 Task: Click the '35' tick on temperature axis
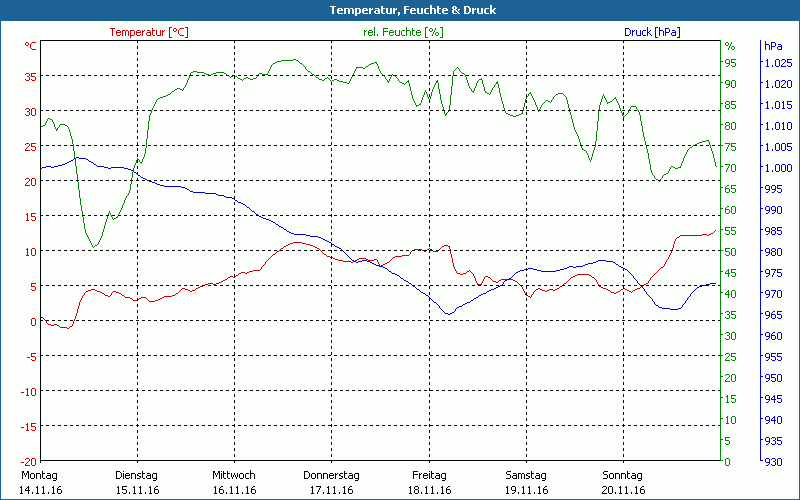coord(31,77)
